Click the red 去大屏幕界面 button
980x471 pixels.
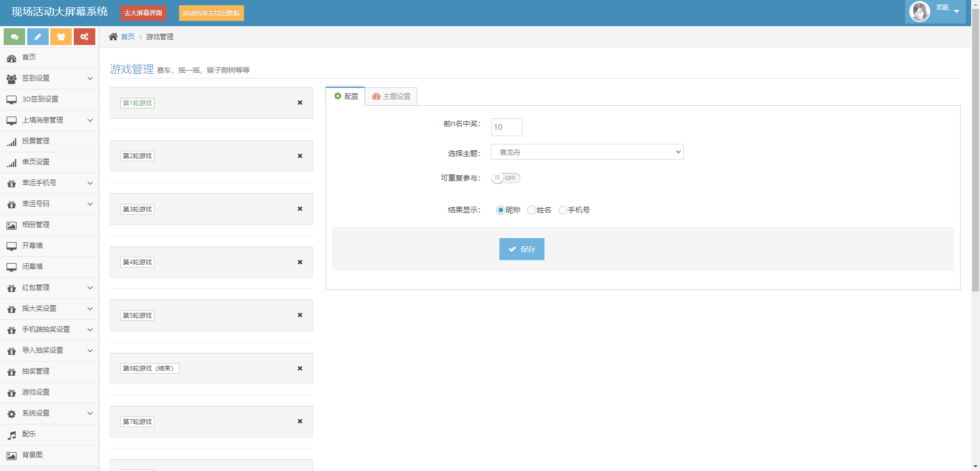(x=143, y=13)
